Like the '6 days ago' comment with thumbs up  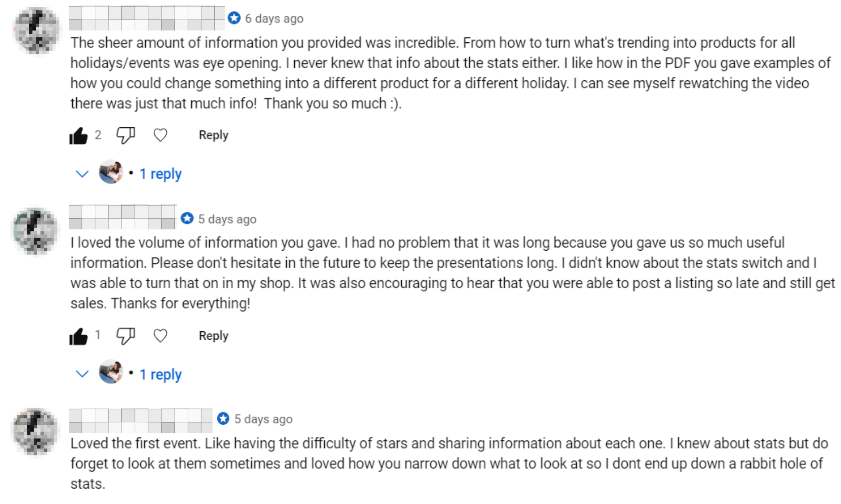click(x=78, y=135)
